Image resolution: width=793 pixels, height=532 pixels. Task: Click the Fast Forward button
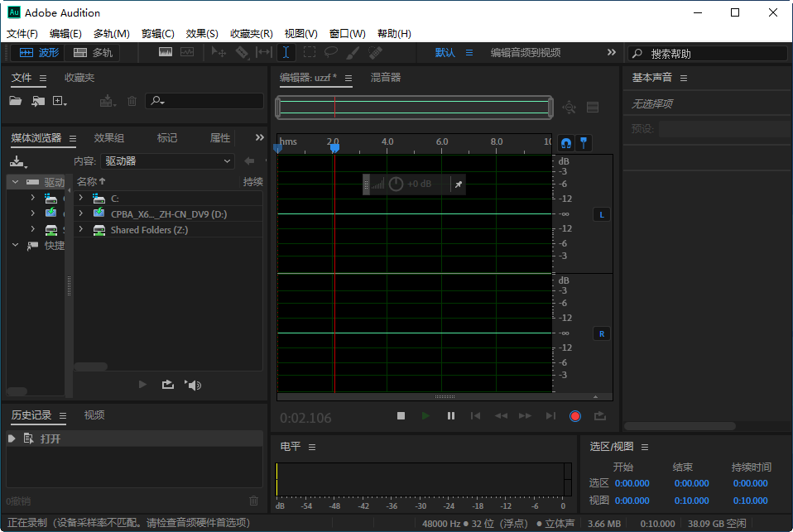[x=525, y=415]
